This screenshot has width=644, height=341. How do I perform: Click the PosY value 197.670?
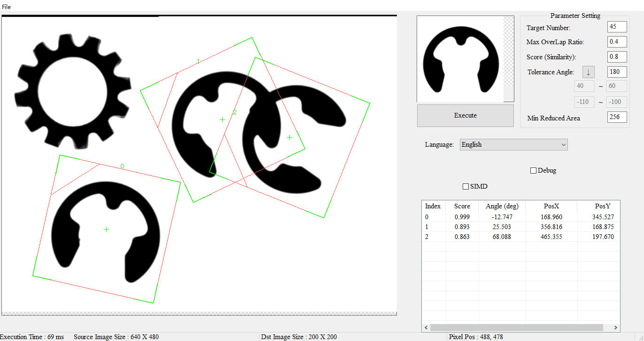(603, 237)
